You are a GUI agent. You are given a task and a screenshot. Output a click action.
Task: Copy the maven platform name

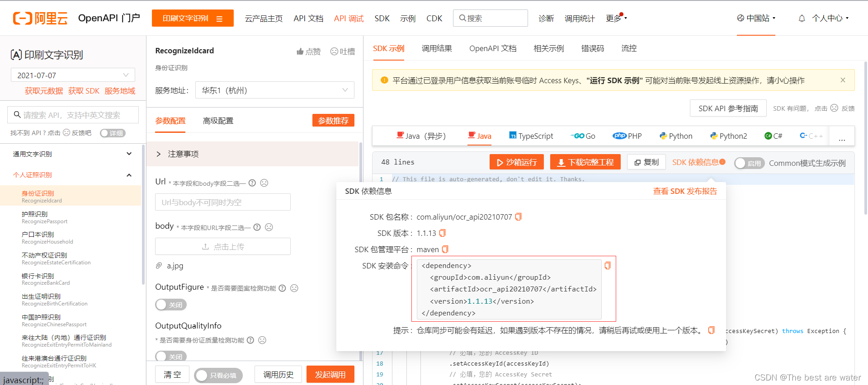[445, 249]
